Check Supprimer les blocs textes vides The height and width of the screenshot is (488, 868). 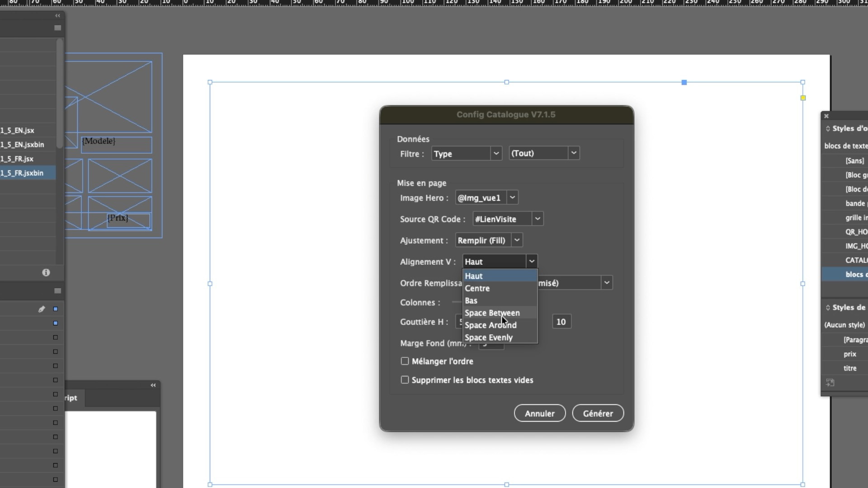405,380
